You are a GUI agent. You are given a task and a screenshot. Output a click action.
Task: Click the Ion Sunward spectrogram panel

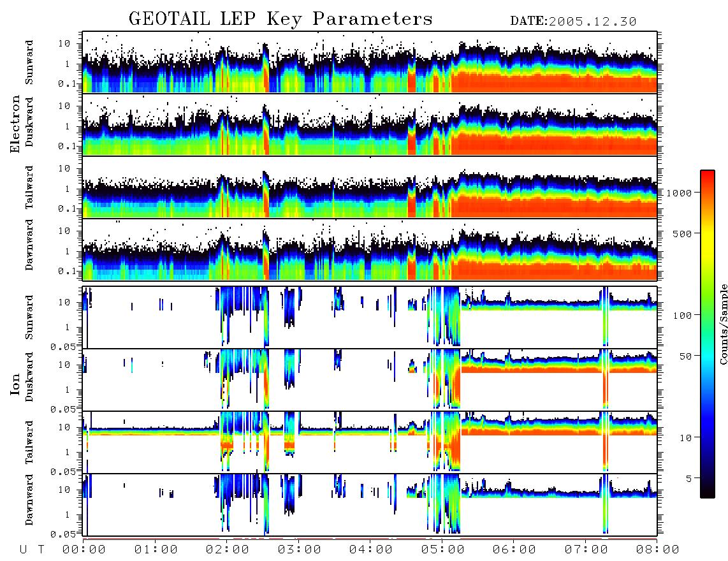click(x=370, y=317)
